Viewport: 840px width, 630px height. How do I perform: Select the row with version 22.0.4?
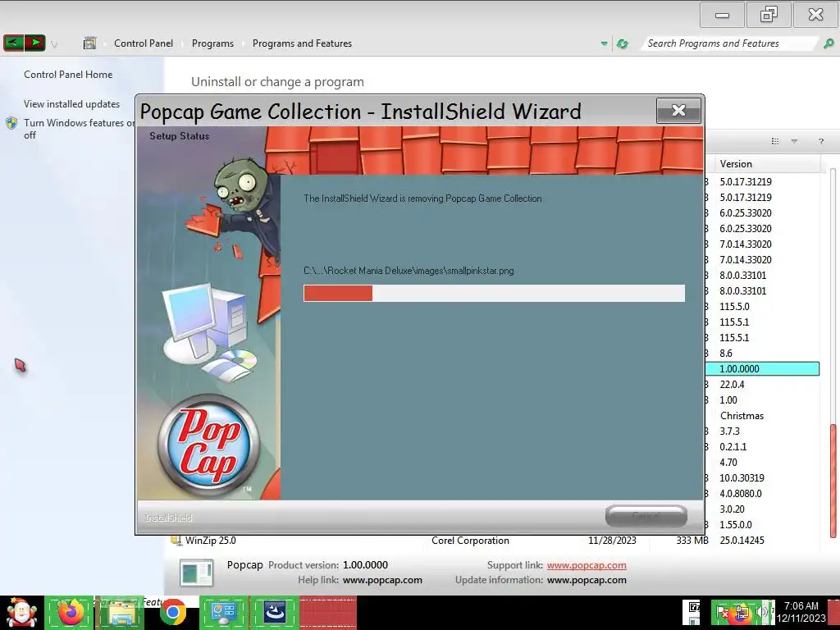(x=762, y=385)
